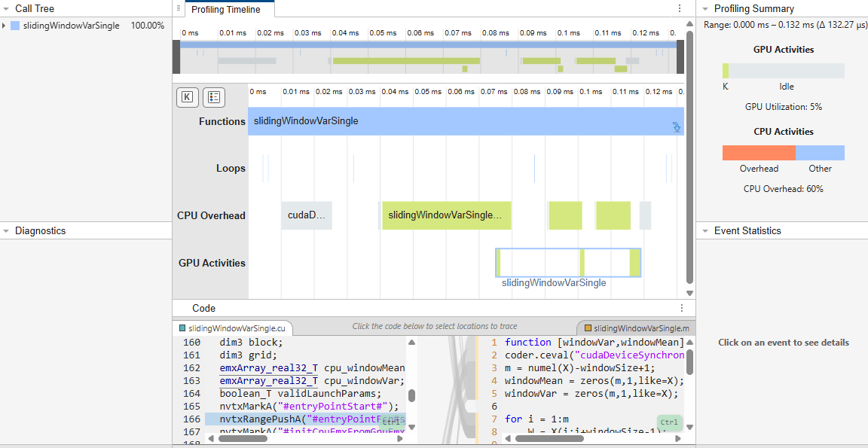Click .cu code pane horizontal scroll left arrow

click(210, 439)
